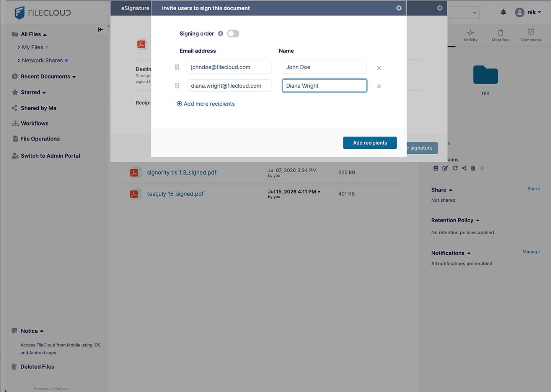The height and width of the screenshot is (392, 551).
Task: Close the eSignature dialog
Action: pos(440,8)
